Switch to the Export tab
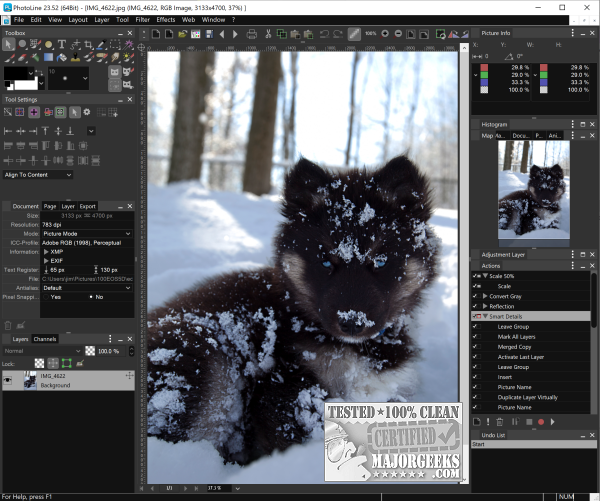The width and height of the screenshot is (600, 501). coord(88,206)
